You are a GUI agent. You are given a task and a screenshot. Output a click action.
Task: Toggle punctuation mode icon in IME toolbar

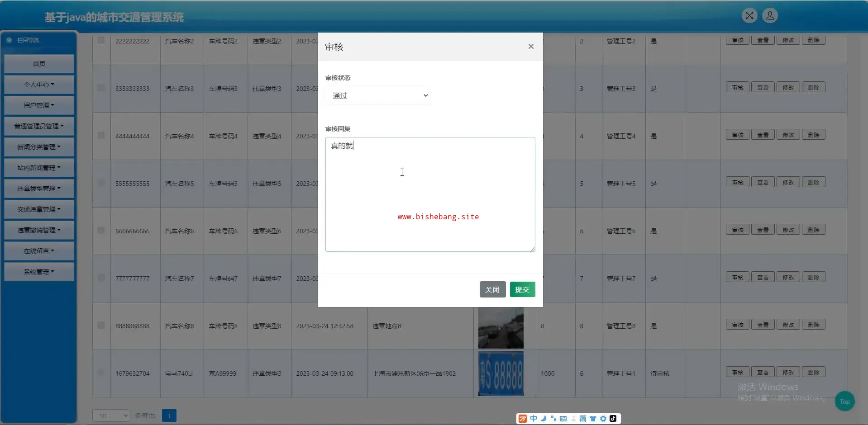(553, 419)
